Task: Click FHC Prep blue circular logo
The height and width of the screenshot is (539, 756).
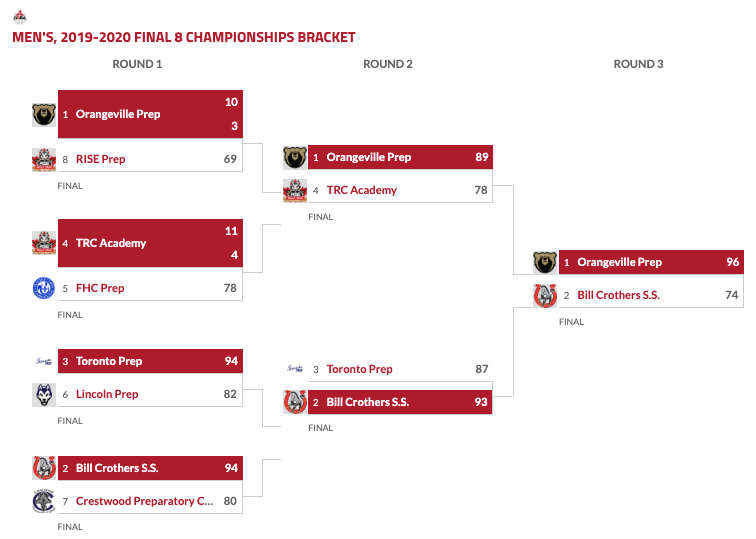Action: pos(43,288)
